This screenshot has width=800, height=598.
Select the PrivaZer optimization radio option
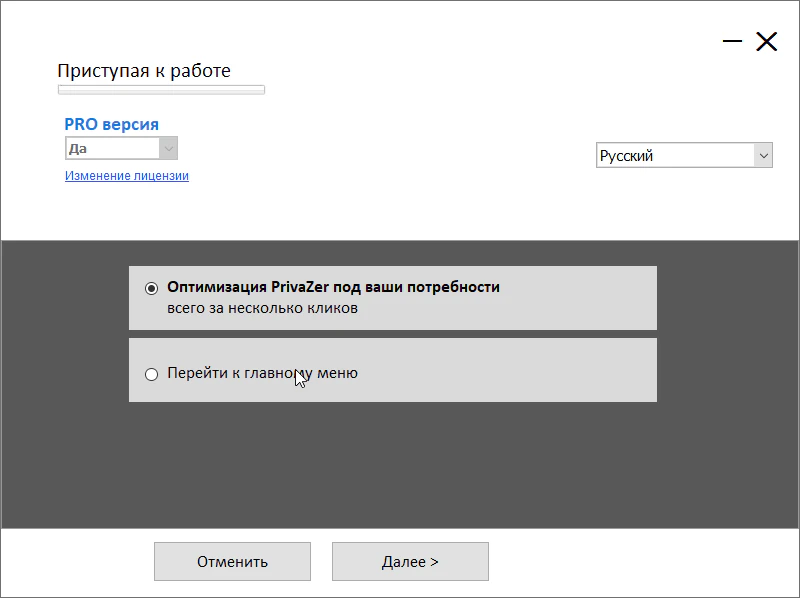(x=152, y=288)
